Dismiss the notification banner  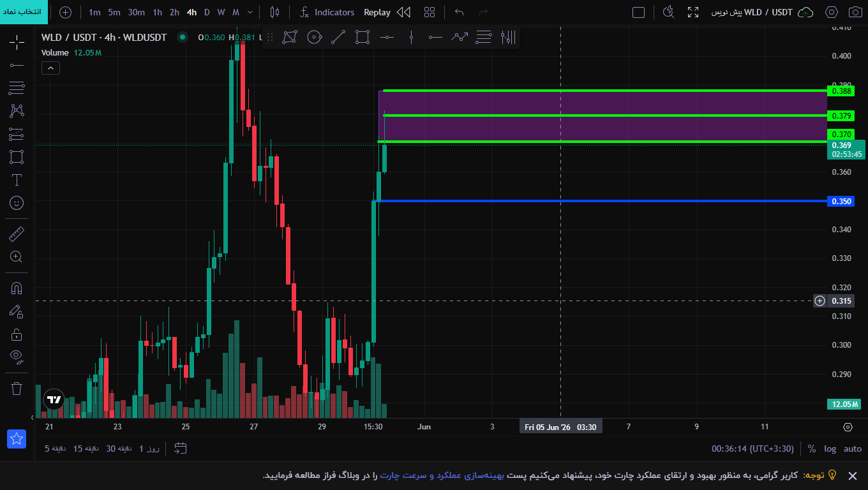click(852, 476)
